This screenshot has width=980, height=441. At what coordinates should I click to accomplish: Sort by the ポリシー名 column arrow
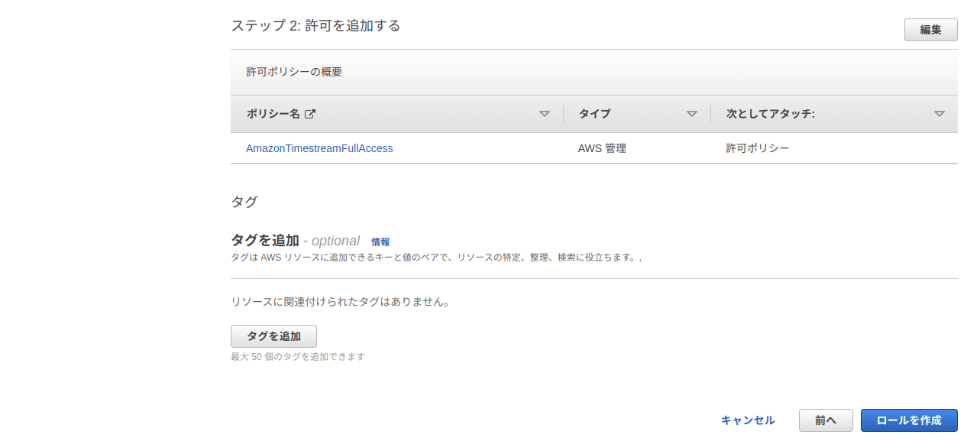click(544, 114)
